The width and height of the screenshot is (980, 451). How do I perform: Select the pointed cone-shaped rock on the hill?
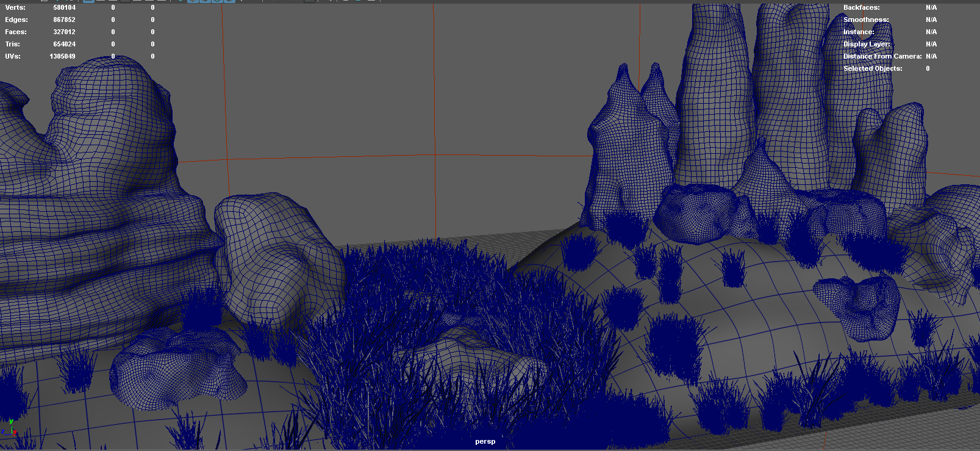point(628,153)
